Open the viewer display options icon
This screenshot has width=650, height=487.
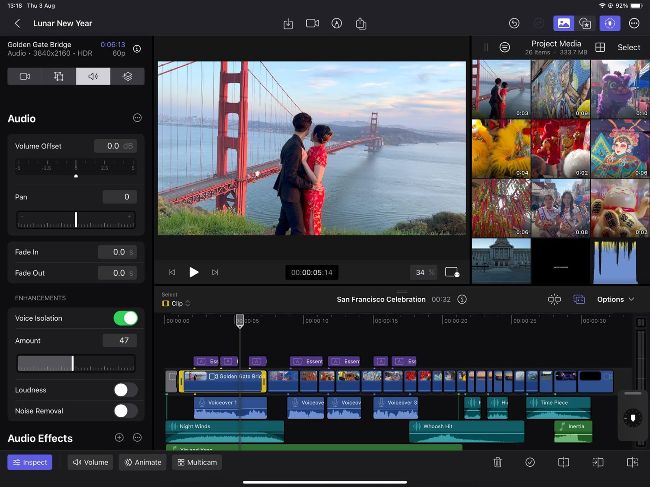[452, 272]
